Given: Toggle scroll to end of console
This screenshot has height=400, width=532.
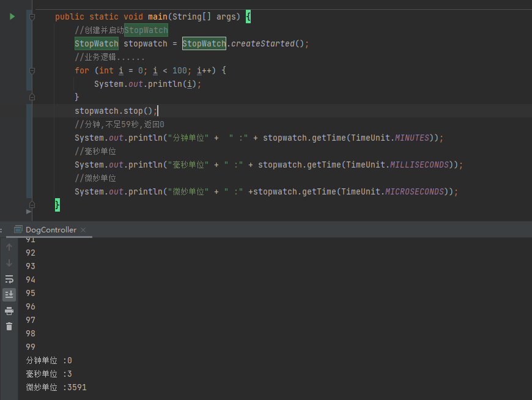Looking at the screenshot, I should (9, 294).
